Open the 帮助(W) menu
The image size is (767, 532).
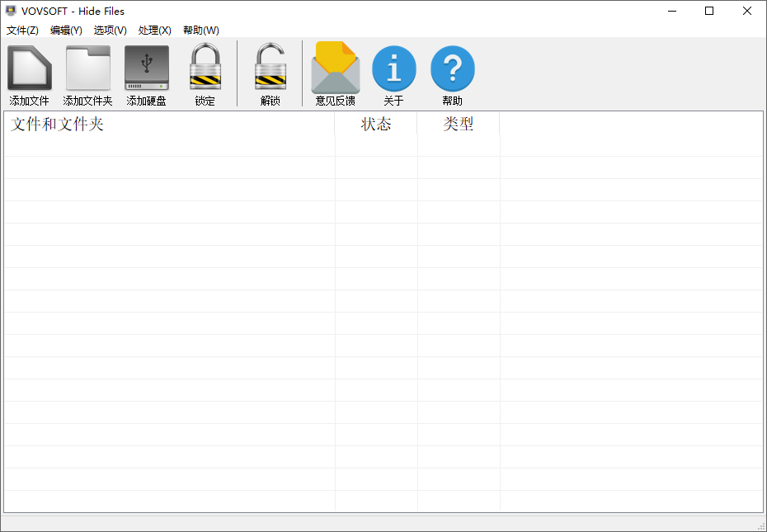[x=200, y=30]
